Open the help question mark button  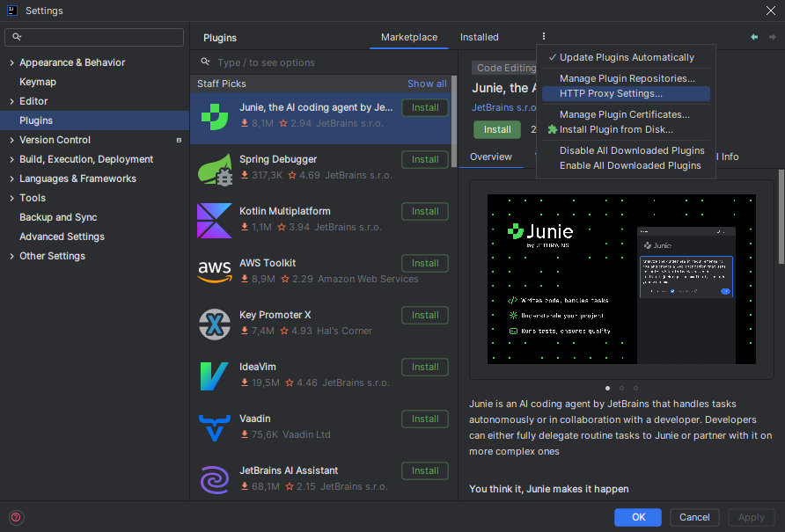(16, 517)
